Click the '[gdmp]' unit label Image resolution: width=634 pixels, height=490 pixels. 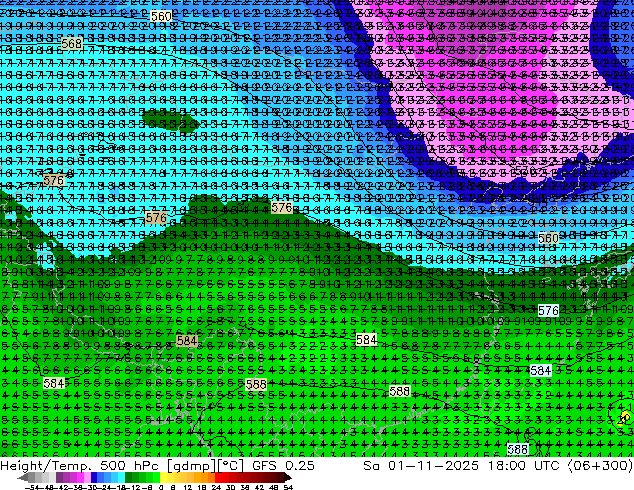point(190,465)
